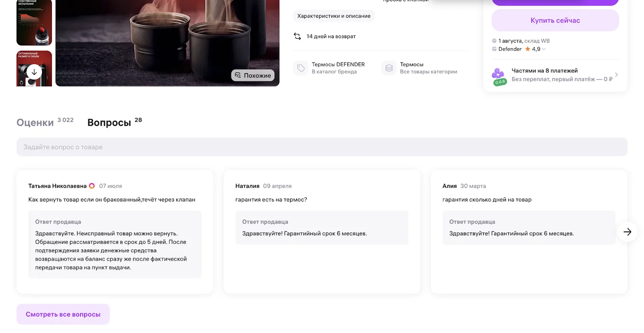Expand the seller rating 4,9 chevron
This screenshot has height=333, width=644.
coord(544,49)
